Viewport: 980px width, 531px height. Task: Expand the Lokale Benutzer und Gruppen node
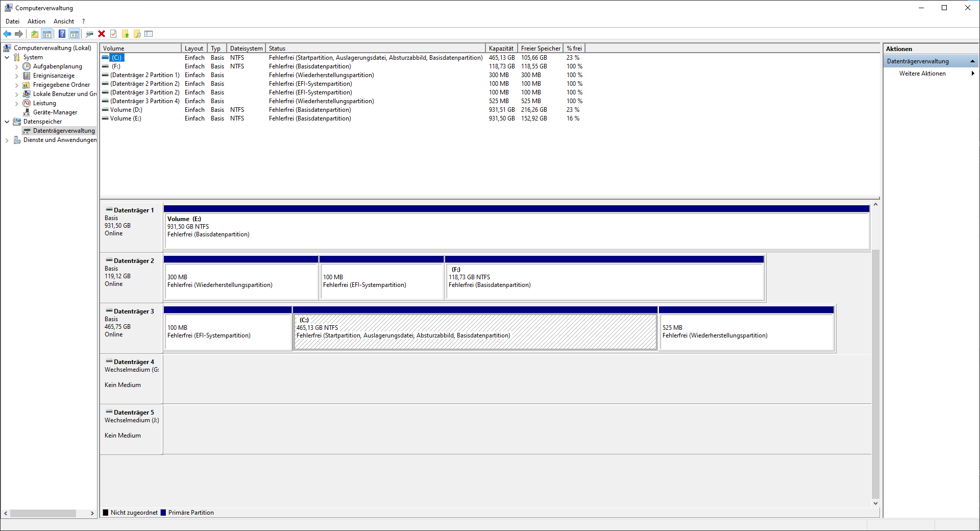pos(17,94)
